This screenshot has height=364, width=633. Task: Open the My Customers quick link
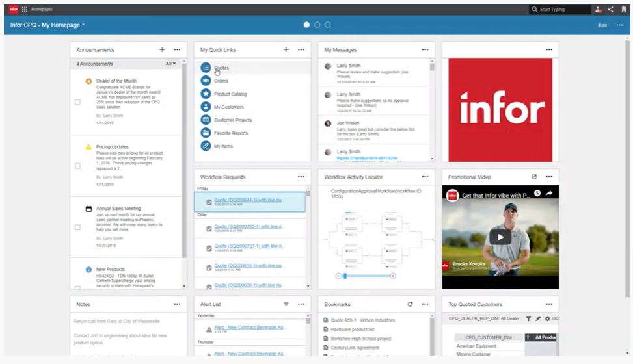[x=228, y=107]
